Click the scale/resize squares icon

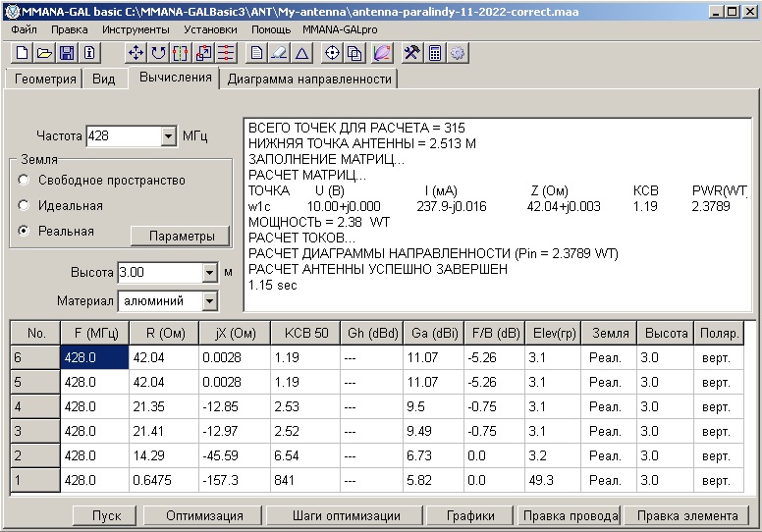(x=203, y=52)
